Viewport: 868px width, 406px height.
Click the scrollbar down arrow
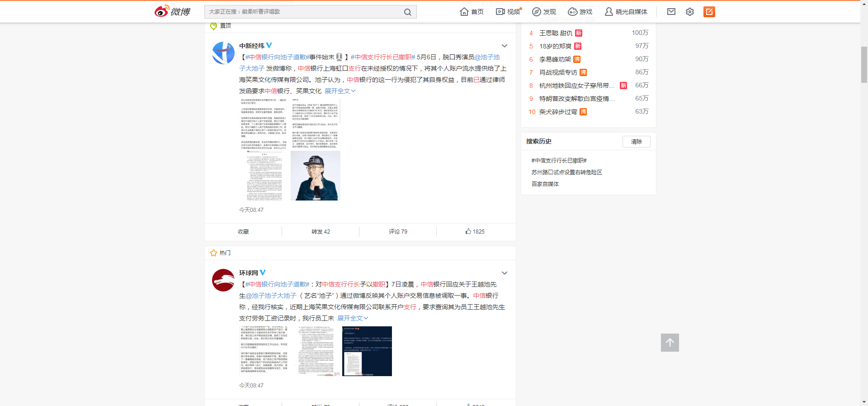click(864, 402)
